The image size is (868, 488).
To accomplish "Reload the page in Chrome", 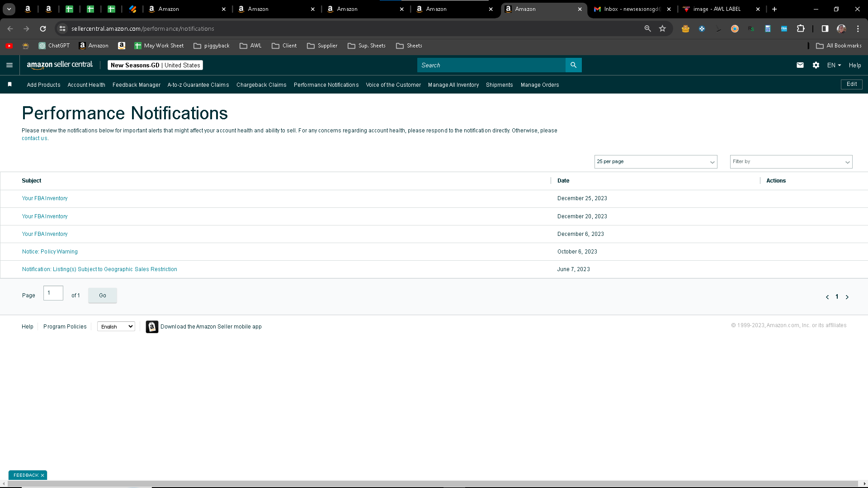I will (43, 28).
